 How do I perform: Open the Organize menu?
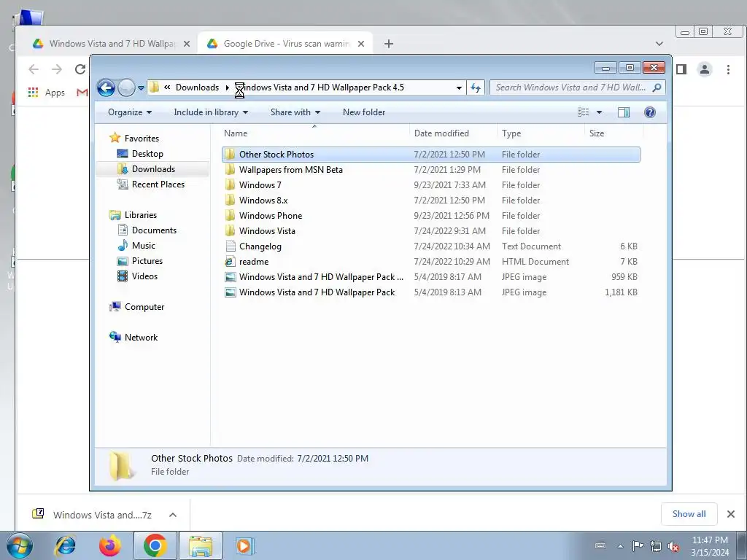[130, 112]
